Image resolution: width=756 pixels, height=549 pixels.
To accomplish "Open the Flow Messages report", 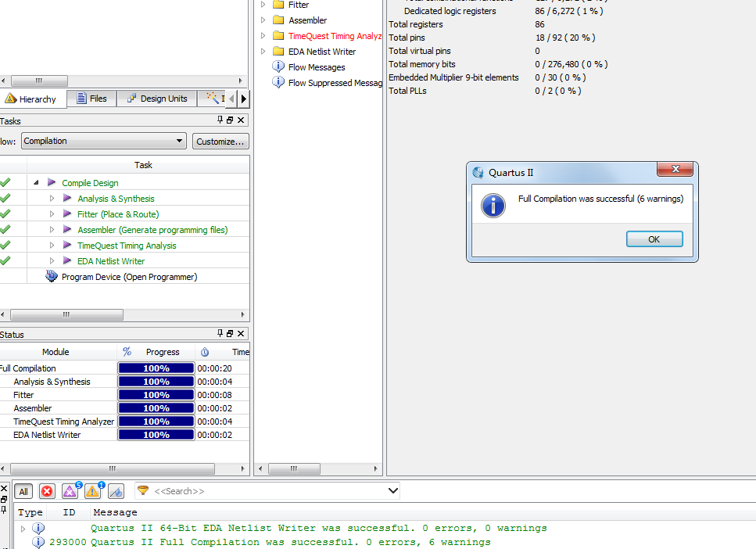I will (317, 67).
